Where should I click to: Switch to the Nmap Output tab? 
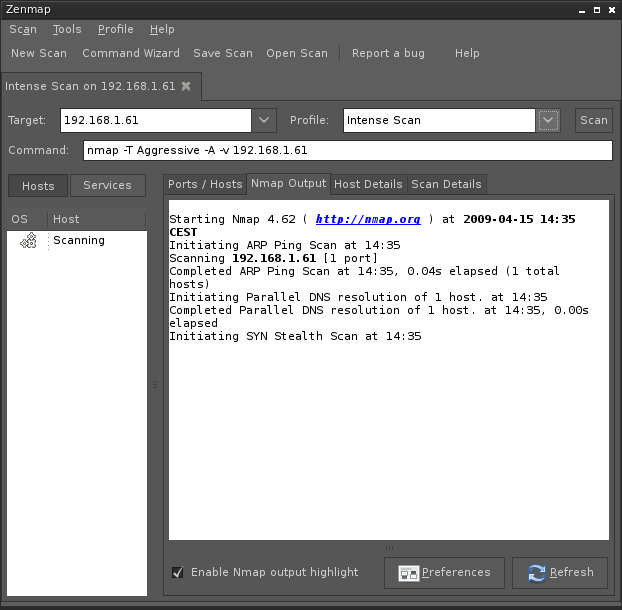288,183
